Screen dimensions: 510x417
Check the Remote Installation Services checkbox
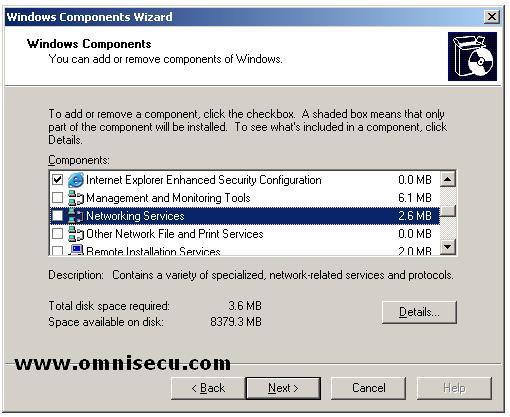58,251
